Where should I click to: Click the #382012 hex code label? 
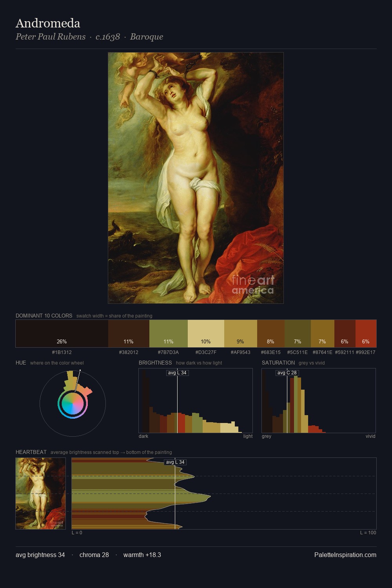(x=129, y=352)
